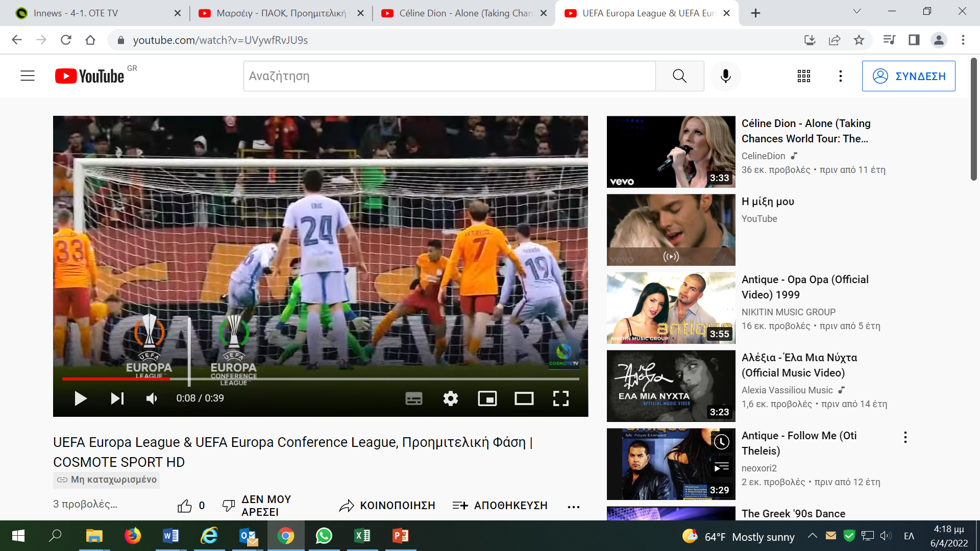Image resolution: width=980 pixels, height=551 pixels.
Task: Open CelineDion channel link
Action: [x=763, y=156]
